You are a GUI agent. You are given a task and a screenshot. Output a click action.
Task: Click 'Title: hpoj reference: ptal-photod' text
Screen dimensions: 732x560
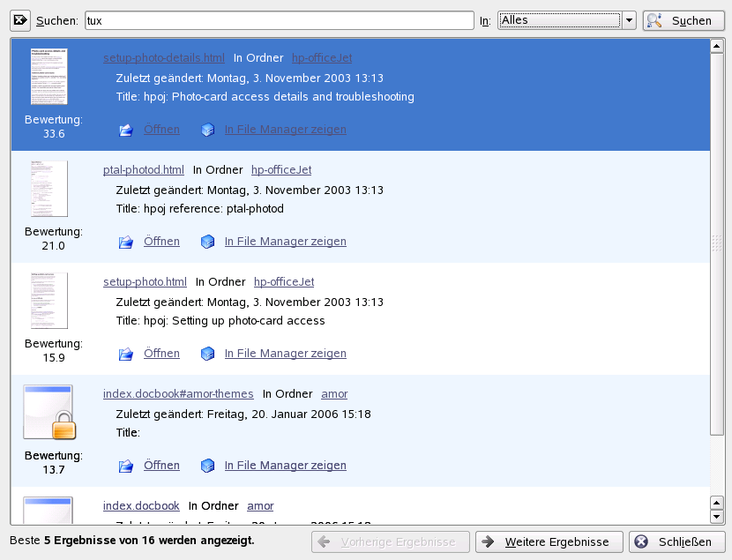tap(200, 209)
